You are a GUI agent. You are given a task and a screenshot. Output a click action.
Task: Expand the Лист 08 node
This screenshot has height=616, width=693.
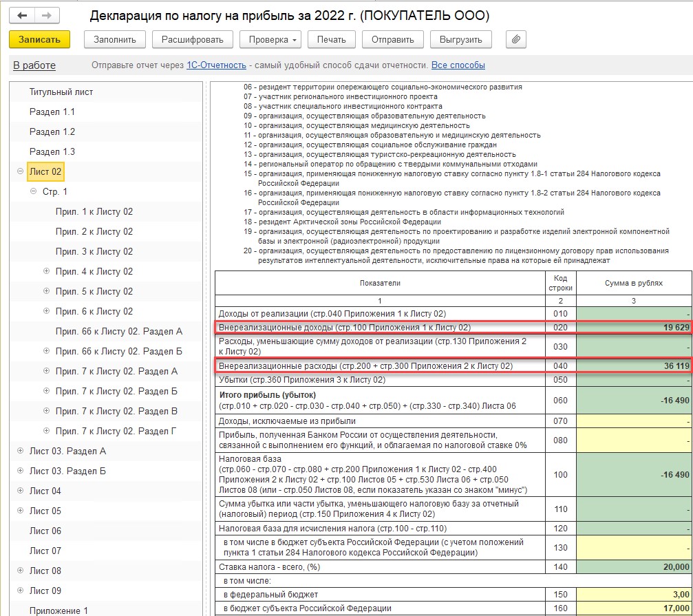coord(21,571)
